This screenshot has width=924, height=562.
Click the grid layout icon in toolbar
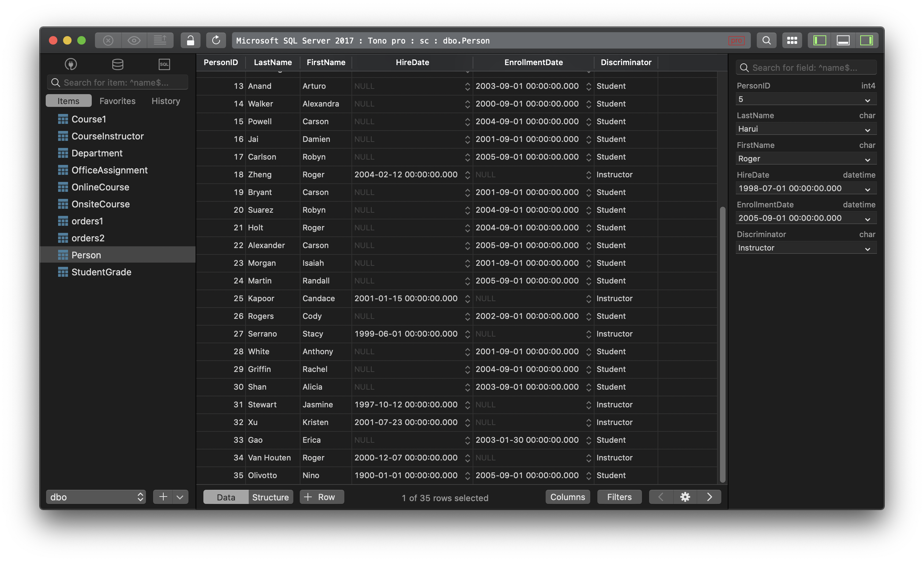(x=791, y=40)
